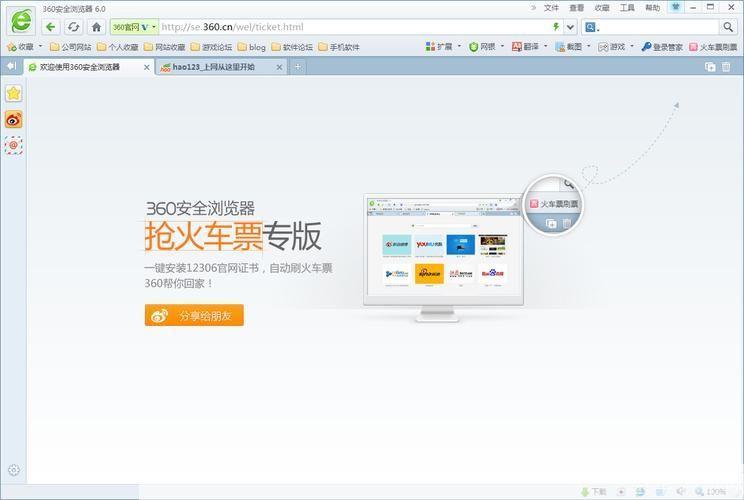Open the 游戏论坛 bookmark folder
744x500 pixels.
click(211, 47)
